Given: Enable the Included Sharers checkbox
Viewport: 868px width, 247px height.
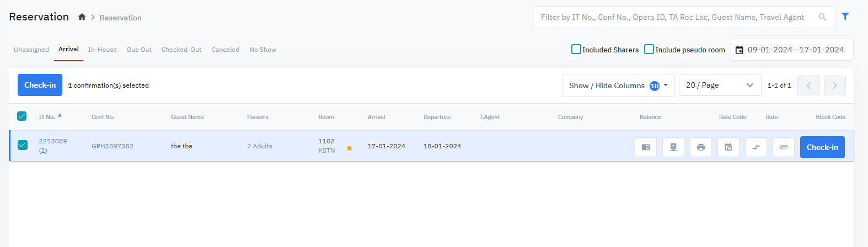Looking at the screenshot, I should [x=576, y=49].
